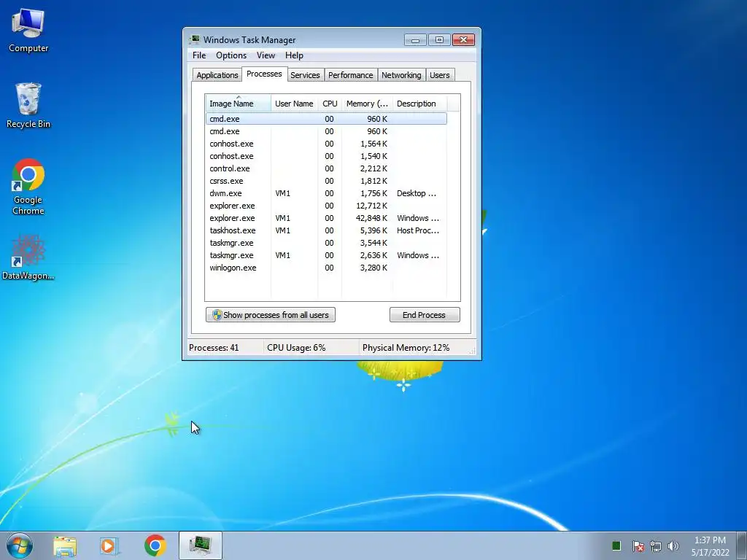Select the winlogon.exe process

pyautogui.click(x=326, y=267)
